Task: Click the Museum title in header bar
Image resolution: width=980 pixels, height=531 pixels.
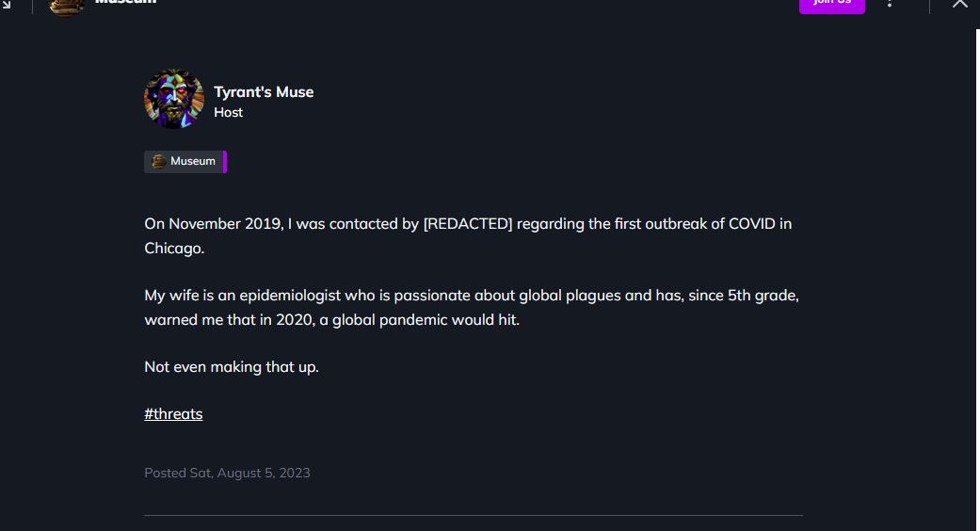Action: 125,3
